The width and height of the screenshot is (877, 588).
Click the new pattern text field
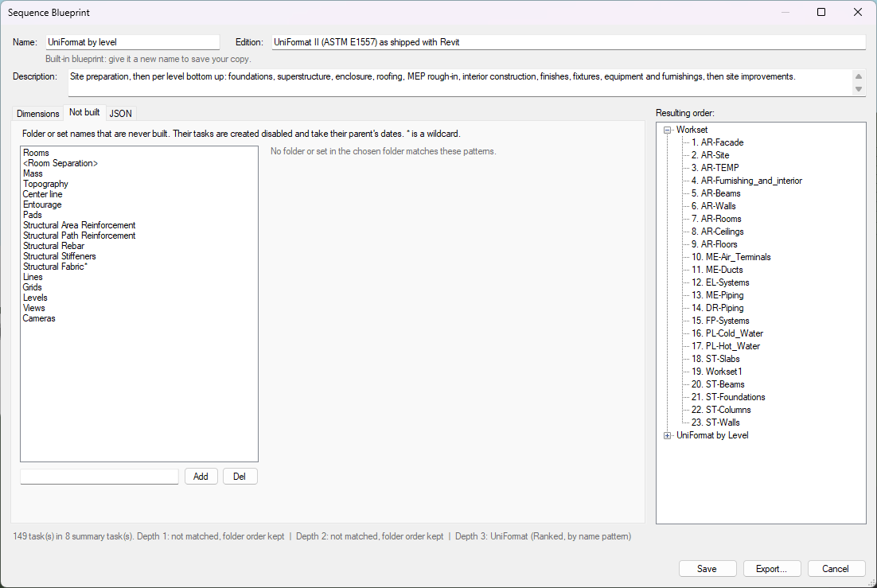click(x=99, y=476)
